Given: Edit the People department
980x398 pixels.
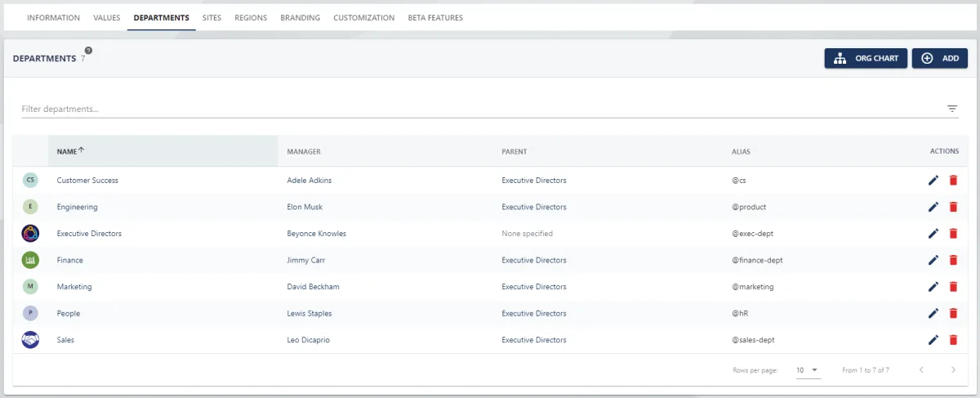Looking at the screenshot, I should click(x=933, y=313).
